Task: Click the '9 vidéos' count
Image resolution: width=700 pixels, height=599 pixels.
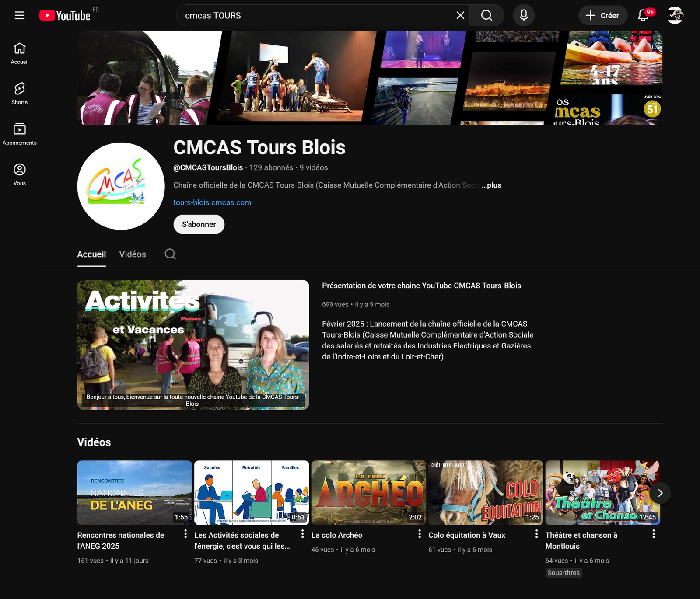Action: coord(314,167)
